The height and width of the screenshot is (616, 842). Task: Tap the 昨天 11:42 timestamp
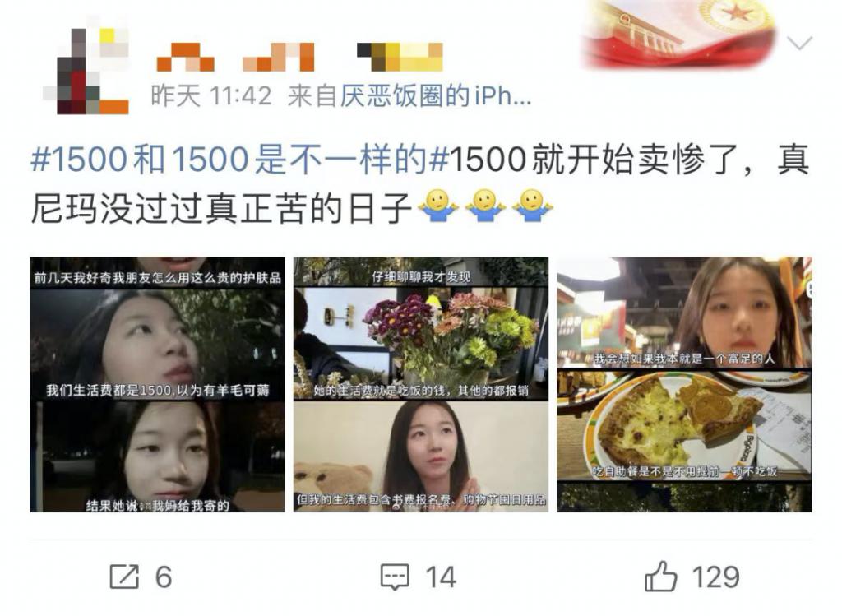pos(211,96)
